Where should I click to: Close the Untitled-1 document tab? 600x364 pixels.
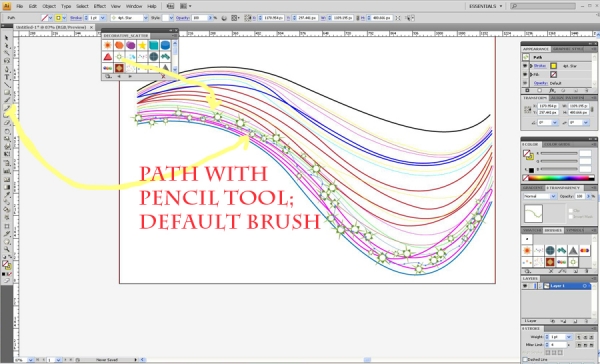(91, 27)
